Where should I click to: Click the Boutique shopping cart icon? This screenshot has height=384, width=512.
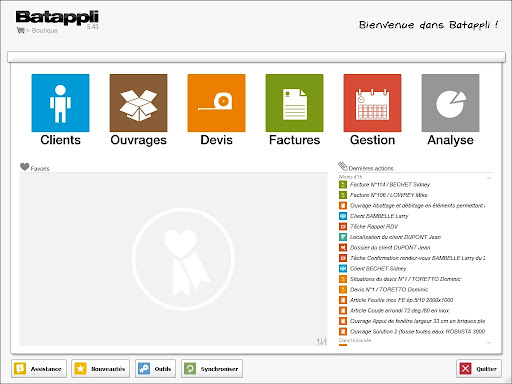coord(20,30)
